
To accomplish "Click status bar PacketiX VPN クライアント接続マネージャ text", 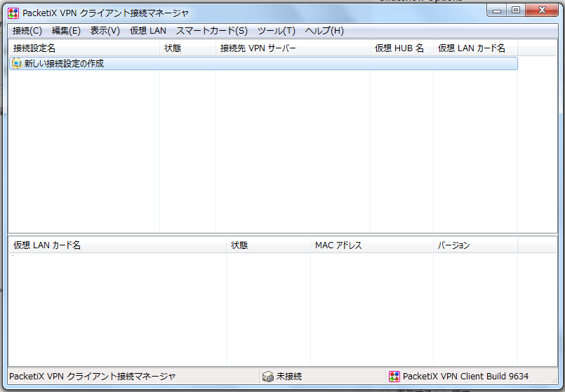I will 92,377.
